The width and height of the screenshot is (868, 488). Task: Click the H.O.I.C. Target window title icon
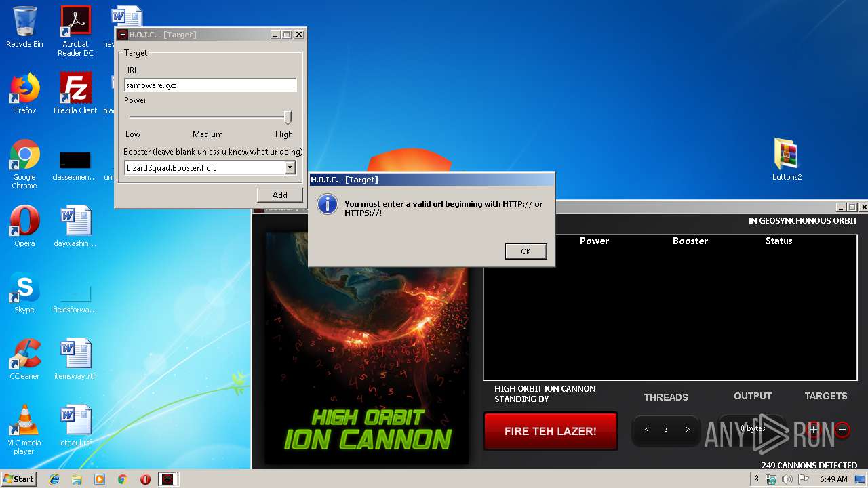coord(123,35)
